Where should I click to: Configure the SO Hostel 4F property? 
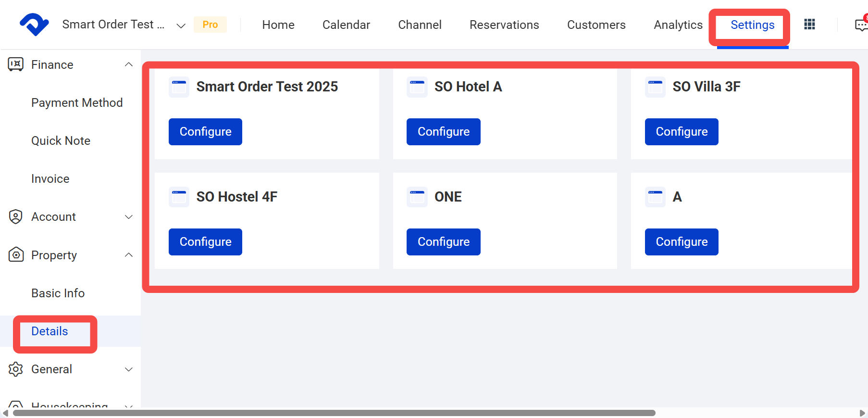[x=205, y=242]
